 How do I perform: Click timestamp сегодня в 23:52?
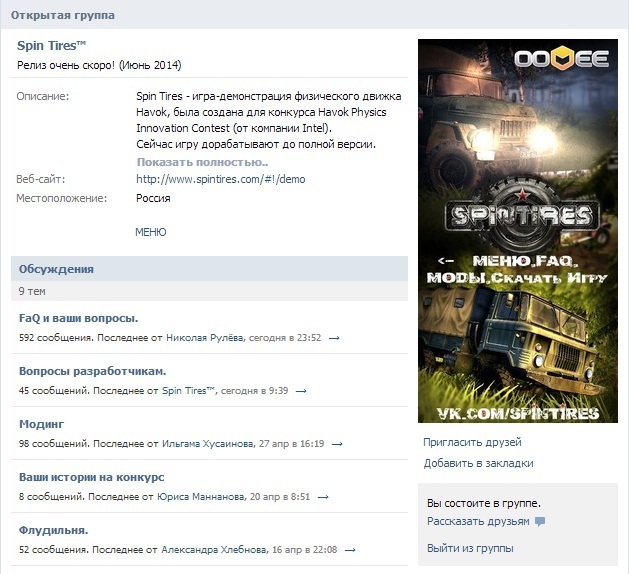[x=285, y=338]
